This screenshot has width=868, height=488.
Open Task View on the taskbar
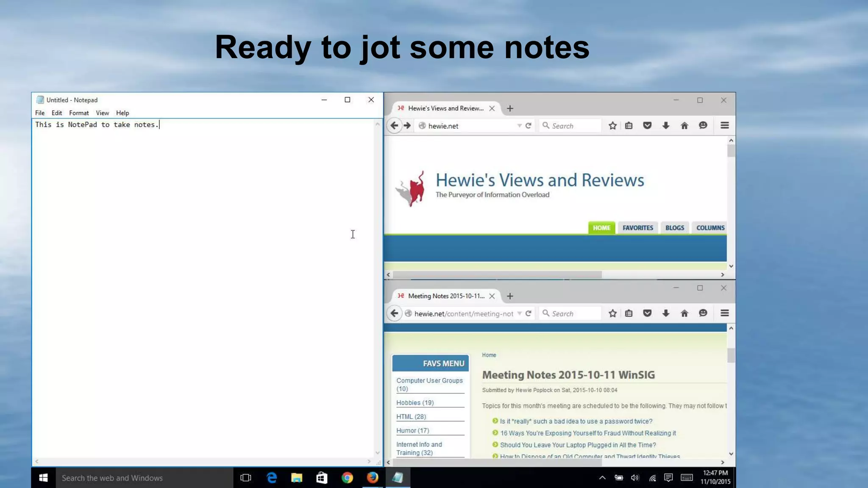tap(246, 478)
